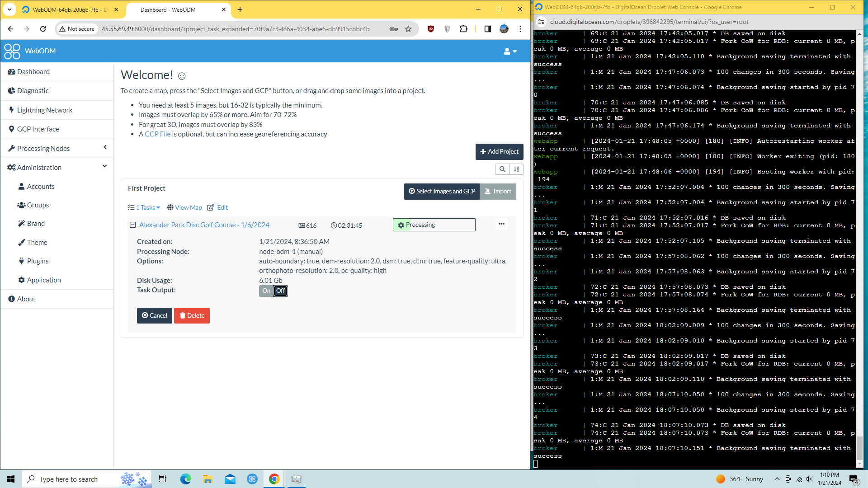Select Accounts in Administration sidebar

pos(40,186)
